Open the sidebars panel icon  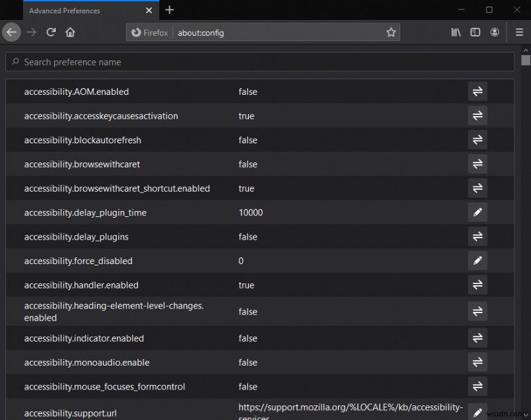pos(475,32)
